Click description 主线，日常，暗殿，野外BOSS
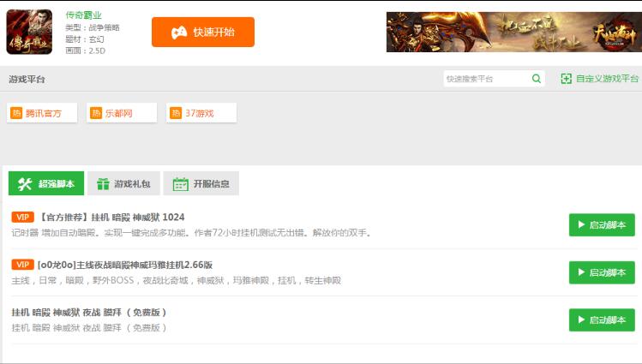This screenshot has width=642, height=364. coord(177,281)
